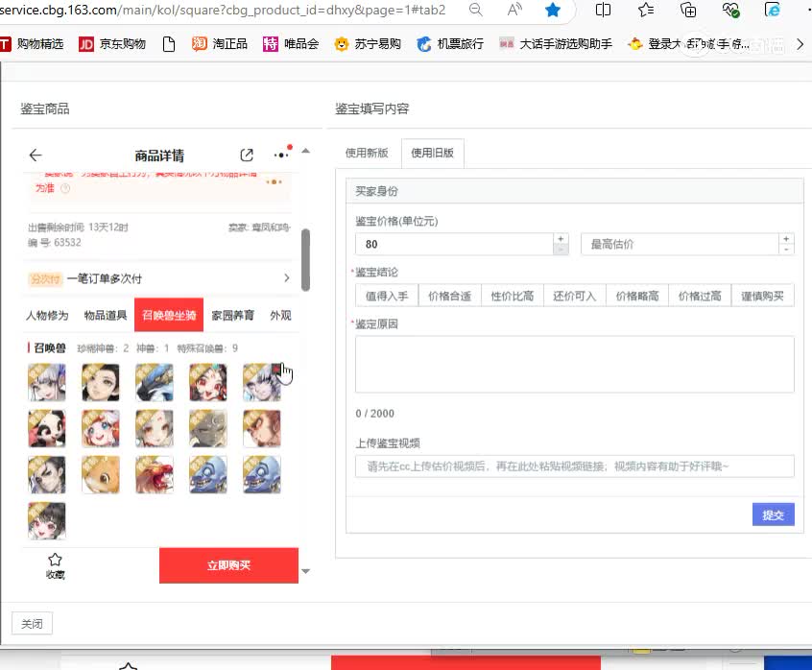Viewport: 812px width, 670px height.
Task: Select the red dragon summon thumbnail
Action: 155,475
